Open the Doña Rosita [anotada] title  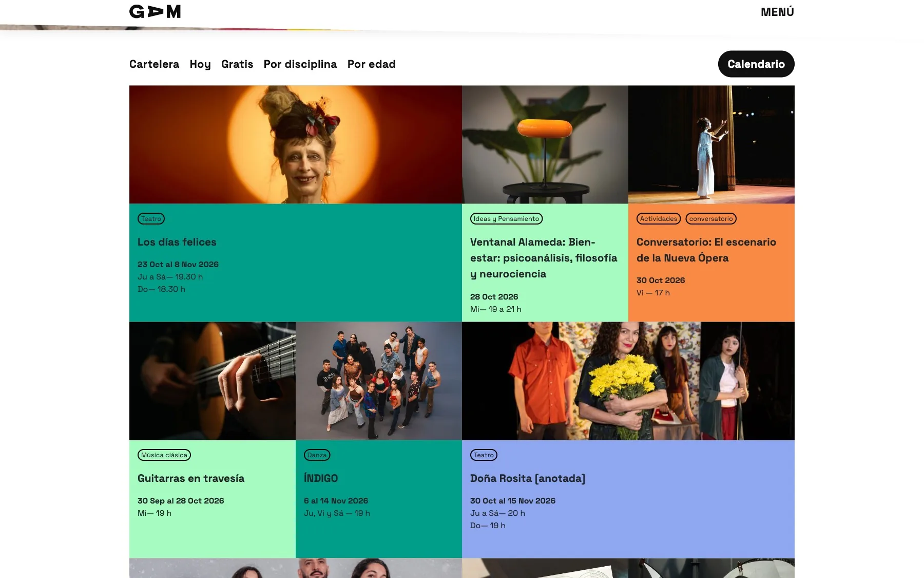[x=528, y=478]
